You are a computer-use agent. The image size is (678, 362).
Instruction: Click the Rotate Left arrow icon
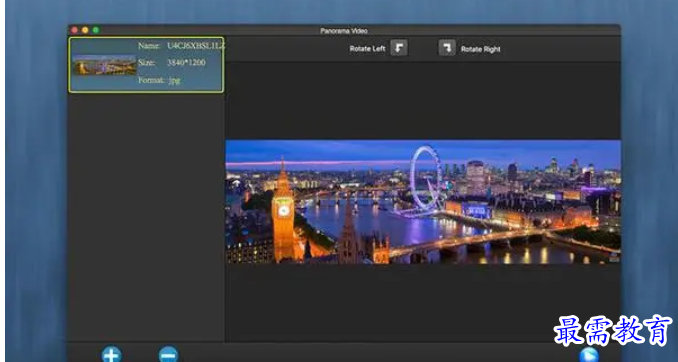click(x=399, y=48)
